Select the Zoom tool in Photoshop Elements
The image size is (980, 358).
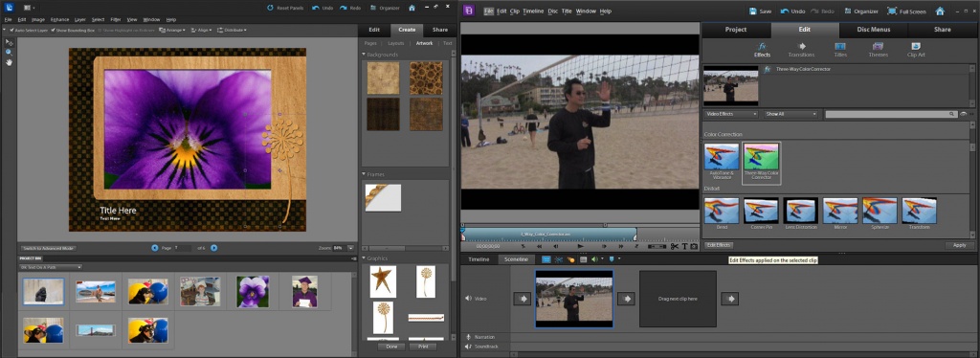pyautogui.click(x=9, y=53)
